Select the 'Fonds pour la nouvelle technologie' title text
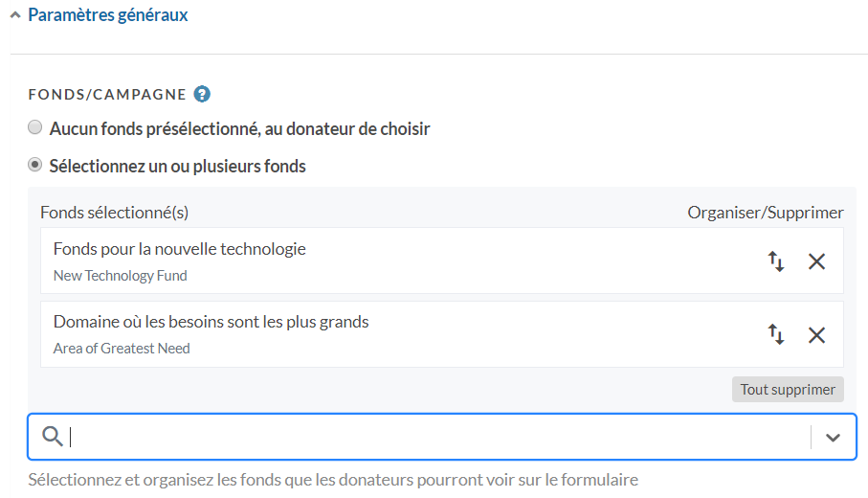Viewport: 868px width, 498px height. [x=180, y=249]
